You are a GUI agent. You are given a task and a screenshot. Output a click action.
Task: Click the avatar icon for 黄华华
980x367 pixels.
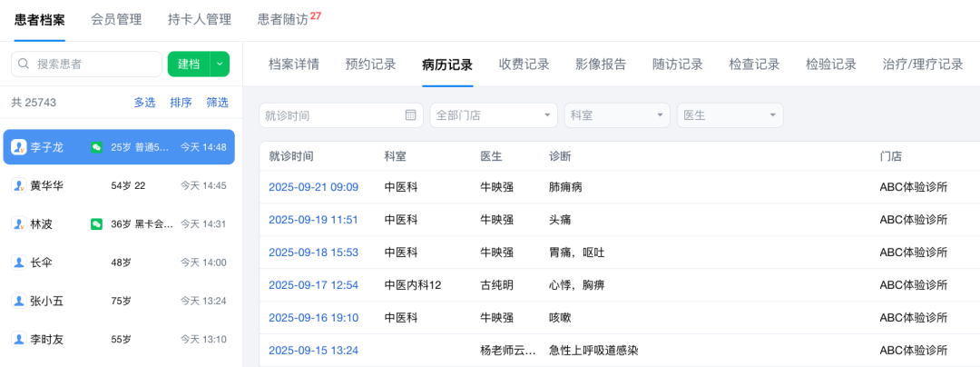(x=18, y=185)
